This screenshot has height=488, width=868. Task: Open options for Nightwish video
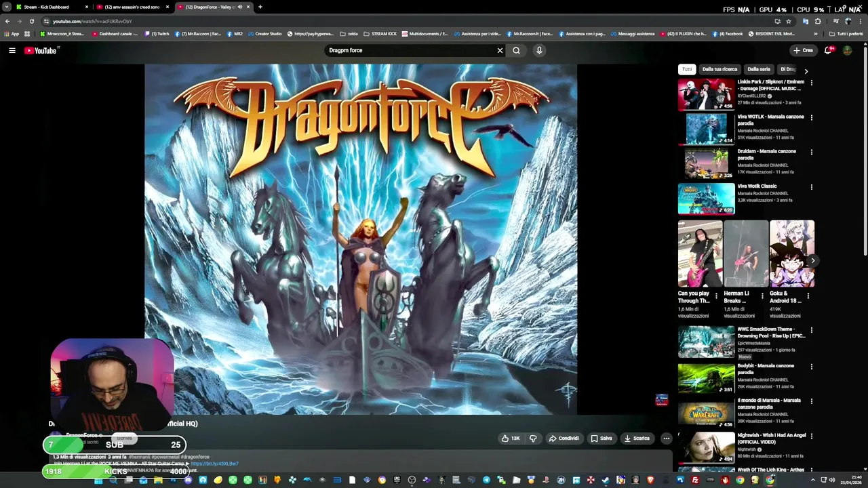tap(811, 436)
